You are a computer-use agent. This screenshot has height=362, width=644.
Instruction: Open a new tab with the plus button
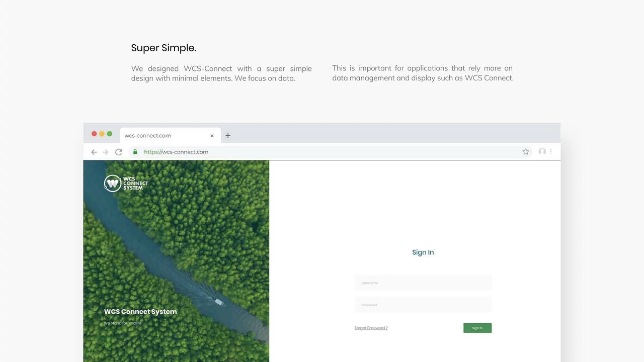click(x=228, y=135)
